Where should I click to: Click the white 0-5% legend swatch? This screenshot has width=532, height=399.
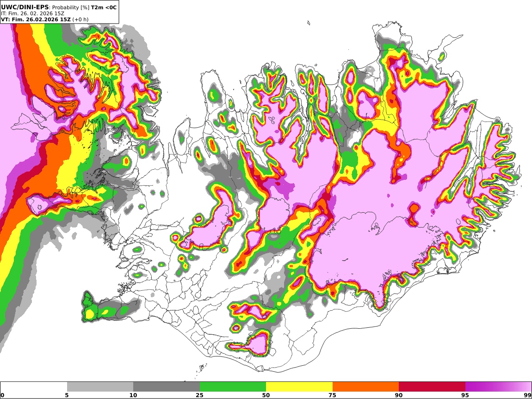click(x=34, y=387)
